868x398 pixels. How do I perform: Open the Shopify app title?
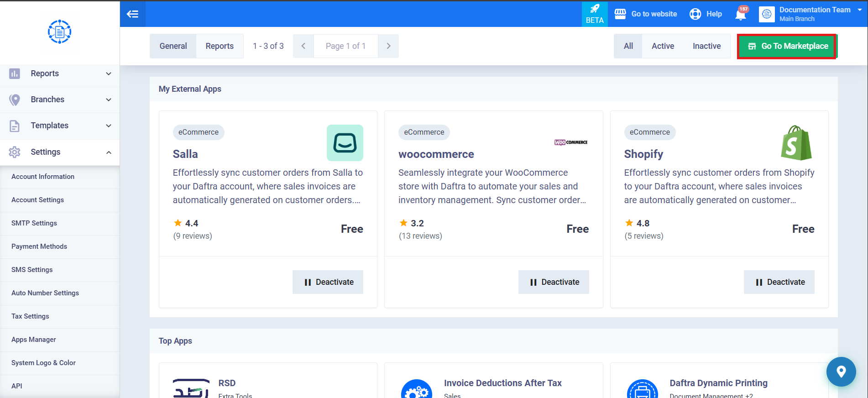click(x=643, y=154)
